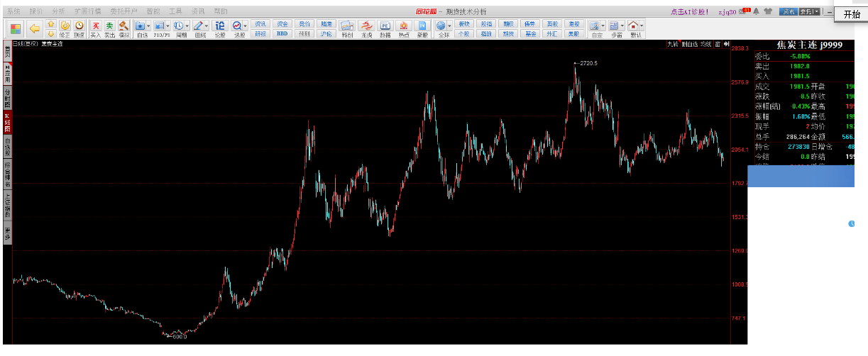The height and width of the screenshot is (356, 868).
Task: Click the up arrow page icon
Action: click(x=51, y=24)
